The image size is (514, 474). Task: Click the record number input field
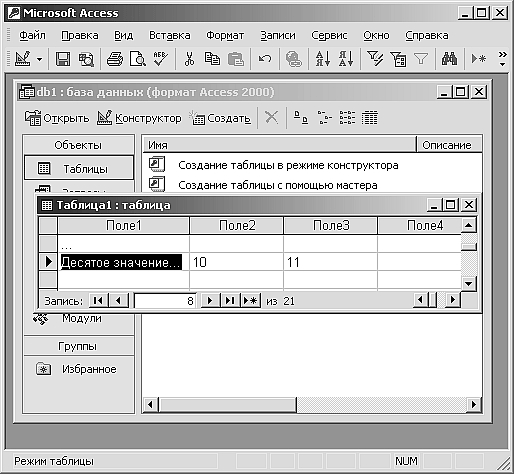tap(165, 301)
